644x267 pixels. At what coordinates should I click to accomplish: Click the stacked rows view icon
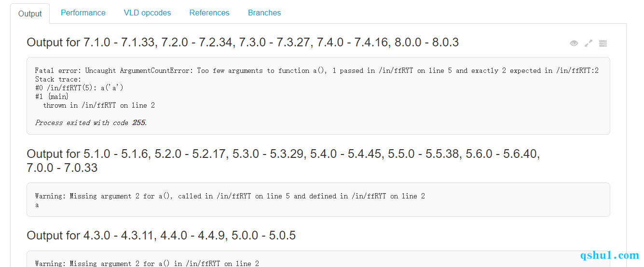[x=603, y=43]
